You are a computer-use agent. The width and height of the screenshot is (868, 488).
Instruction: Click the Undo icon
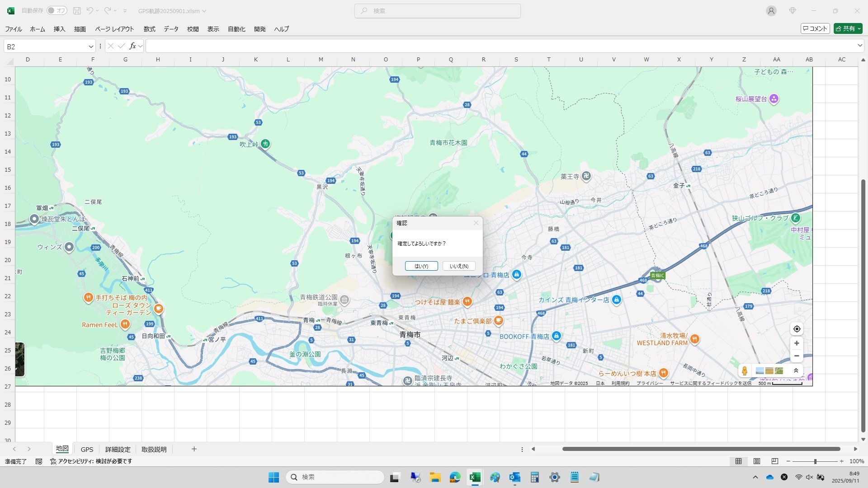click(x=90, y=11)
